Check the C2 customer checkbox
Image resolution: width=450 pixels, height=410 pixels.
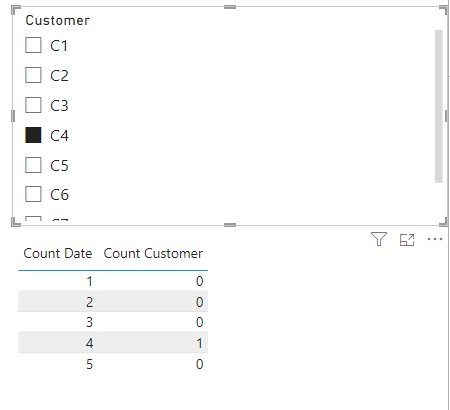click(33, 75)
